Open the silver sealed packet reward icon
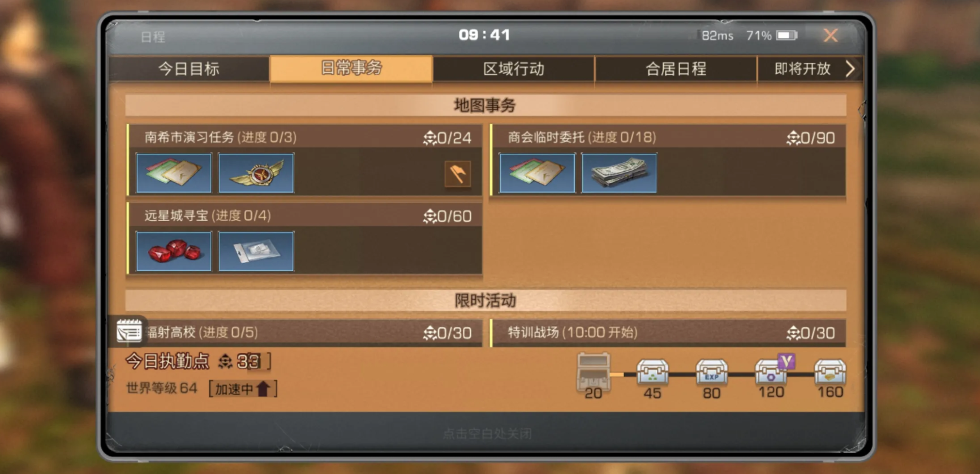This screenshot has width=980, height=474. pos(256,251)
